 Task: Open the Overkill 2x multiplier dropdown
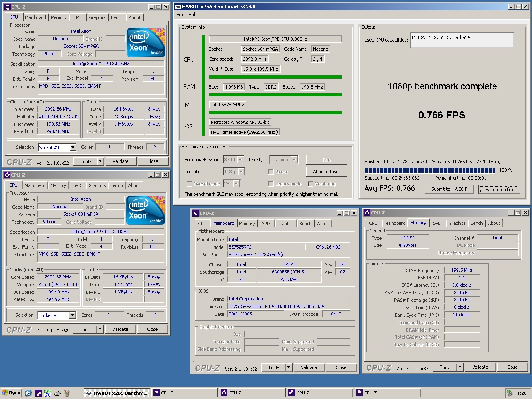(x=236, y=184)
